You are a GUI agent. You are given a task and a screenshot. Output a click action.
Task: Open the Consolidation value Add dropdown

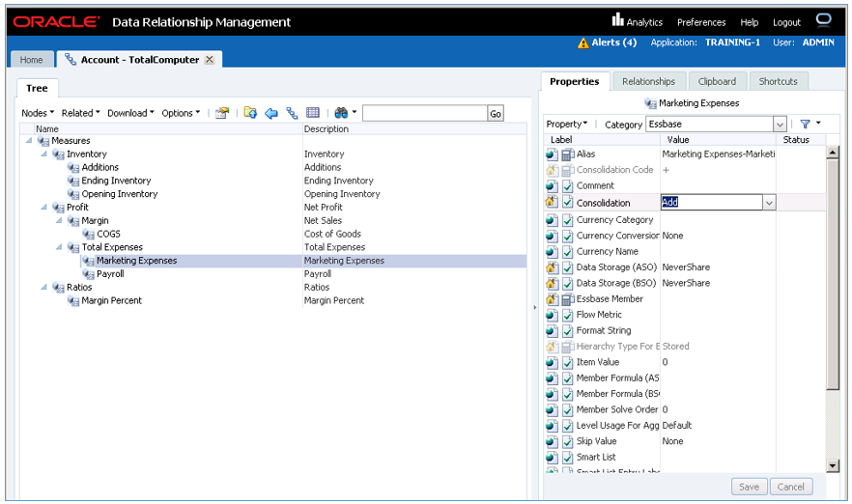pyautogui.click(x=769, y=203)
